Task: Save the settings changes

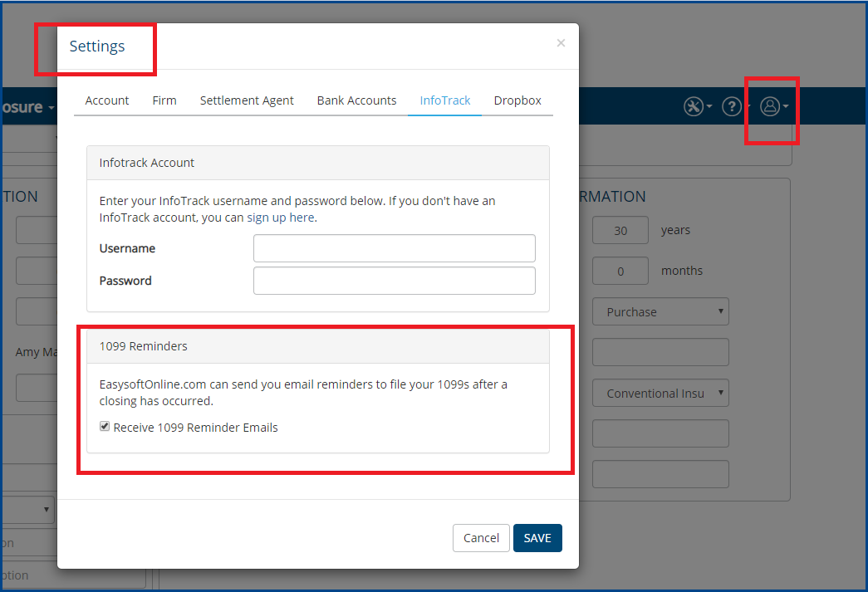Action: coord(537,538)
